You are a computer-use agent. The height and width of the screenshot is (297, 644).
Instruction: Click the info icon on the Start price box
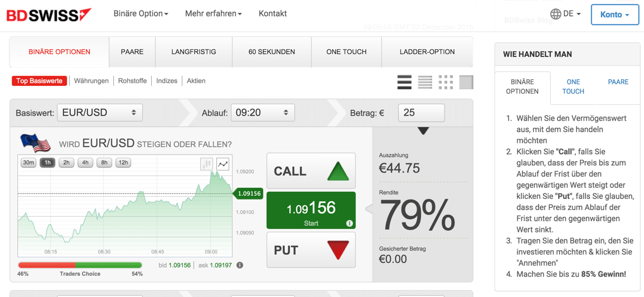[350, 223]
